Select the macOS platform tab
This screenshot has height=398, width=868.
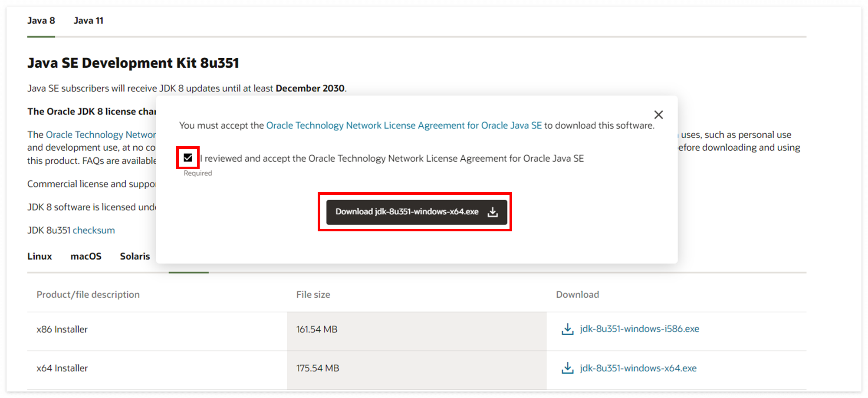coord(86,256)
